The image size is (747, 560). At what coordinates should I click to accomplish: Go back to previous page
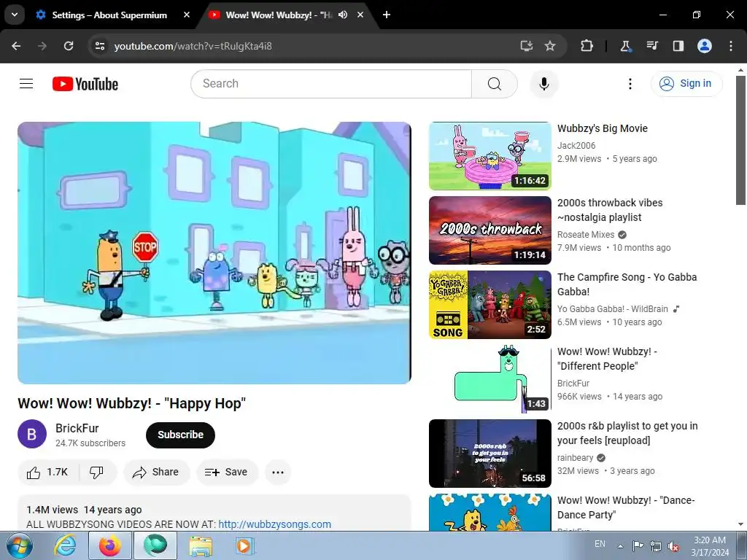pyautogui.click(x=16, y=46)
